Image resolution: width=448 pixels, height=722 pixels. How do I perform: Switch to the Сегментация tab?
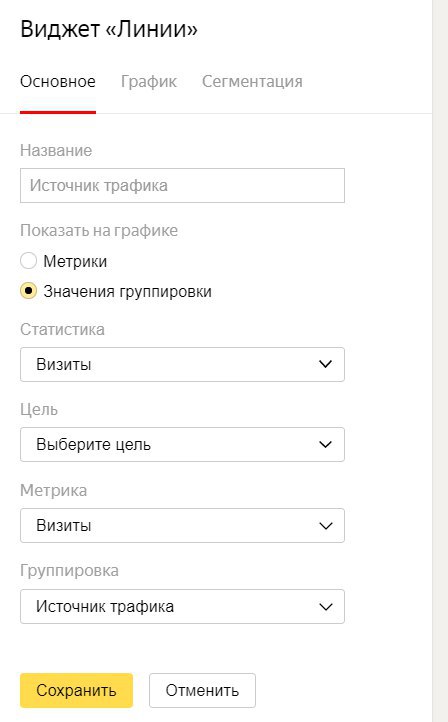tap(252, 82)
